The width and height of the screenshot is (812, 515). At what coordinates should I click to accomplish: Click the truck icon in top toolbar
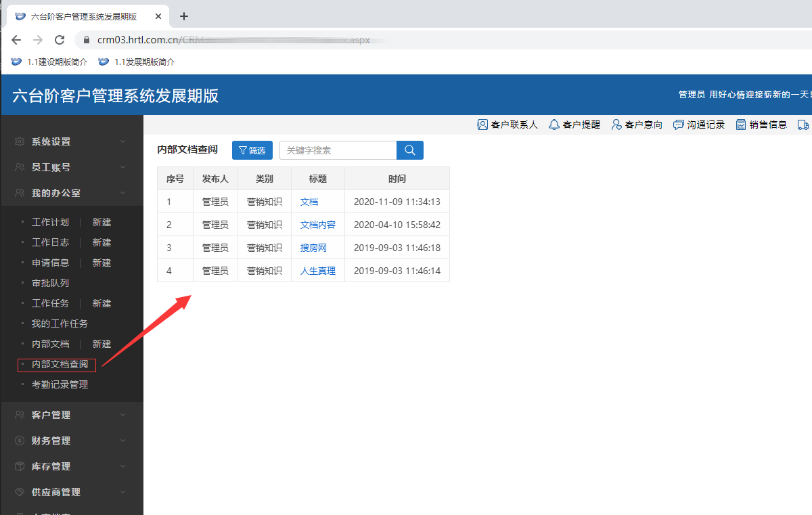[804, 125]
